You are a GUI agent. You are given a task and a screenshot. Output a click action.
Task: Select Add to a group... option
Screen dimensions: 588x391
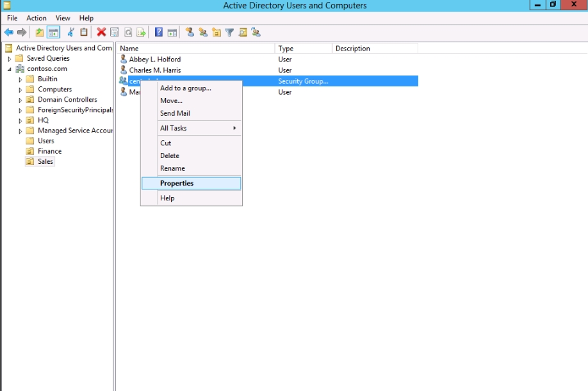coord(185,88)
